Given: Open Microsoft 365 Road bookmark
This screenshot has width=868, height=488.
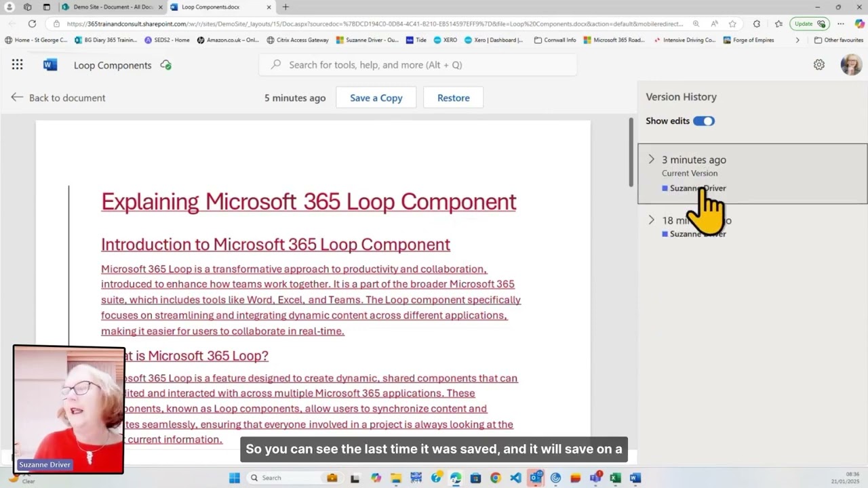Looking at the screenshot, I should [x=614, y=40].
